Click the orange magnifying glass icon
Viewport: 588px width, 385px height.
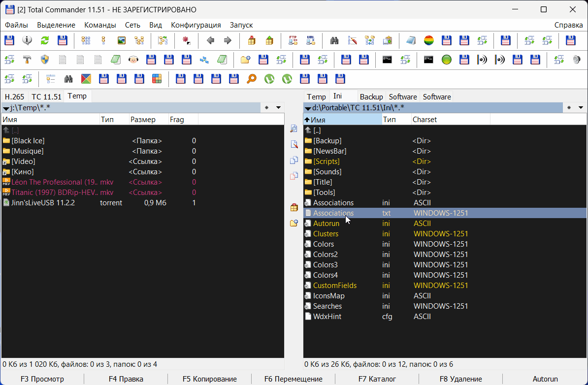tap(252, 78)
